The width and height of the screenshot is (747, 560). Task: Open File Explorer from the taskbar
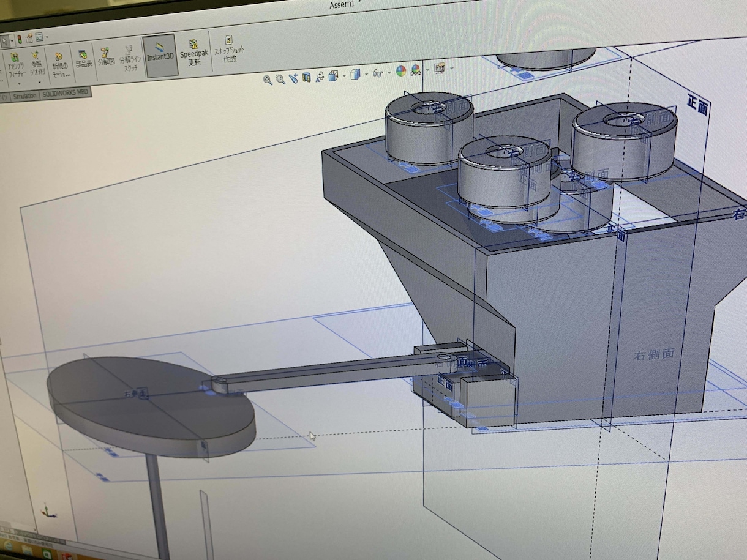pyautogui.click(x=27, y=550)
